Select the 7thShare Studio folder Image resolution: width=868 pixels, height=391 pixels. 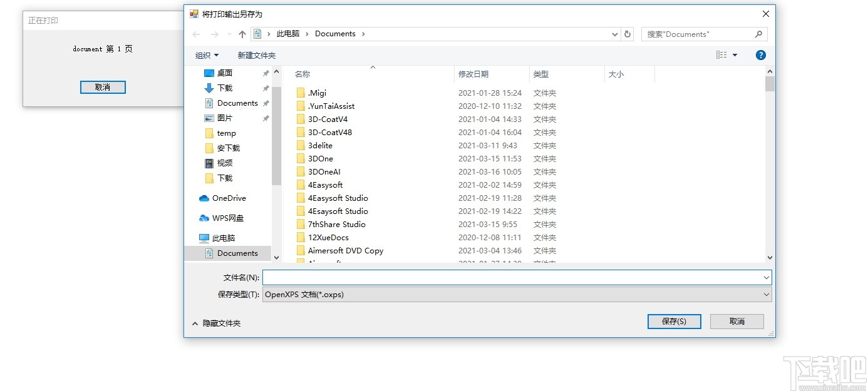pos(337,225)
